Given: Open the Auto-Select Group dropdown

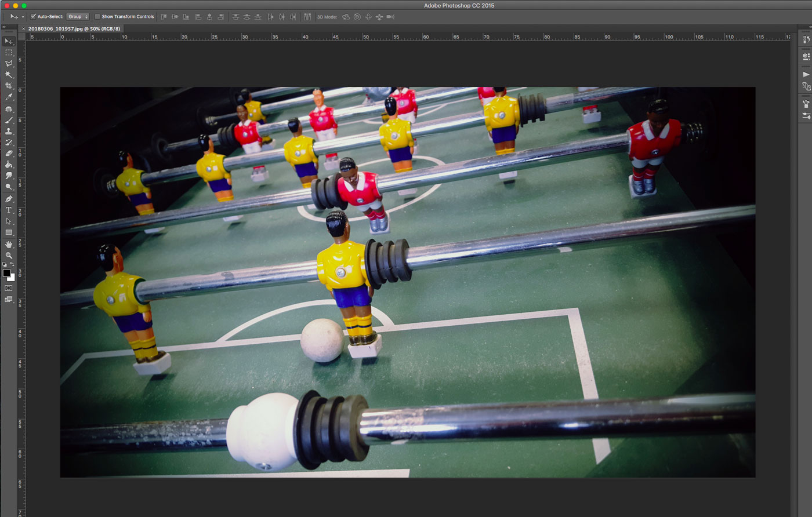Looking at the screenshot, I should 78,16.
